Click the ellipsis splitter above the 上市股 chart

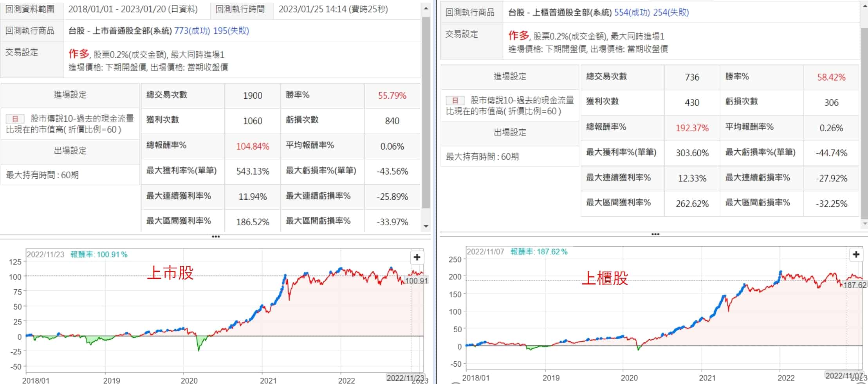[x=215, y=237]
